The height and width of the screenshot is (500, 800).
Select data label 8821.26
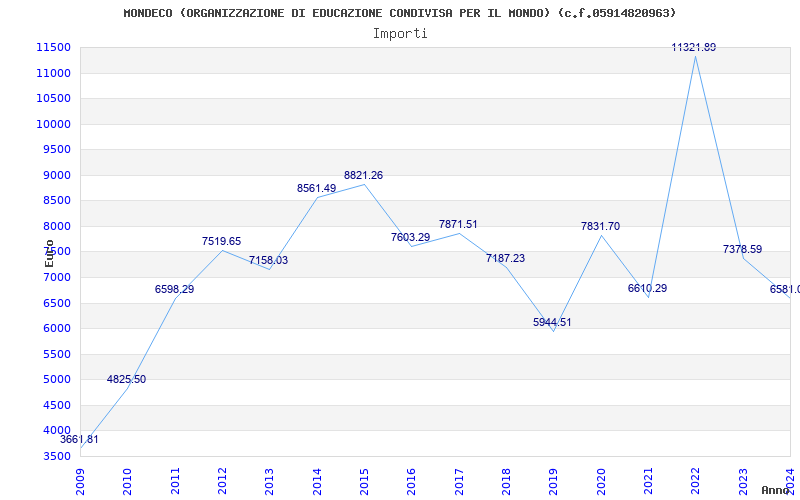click(x=363, y=176)
